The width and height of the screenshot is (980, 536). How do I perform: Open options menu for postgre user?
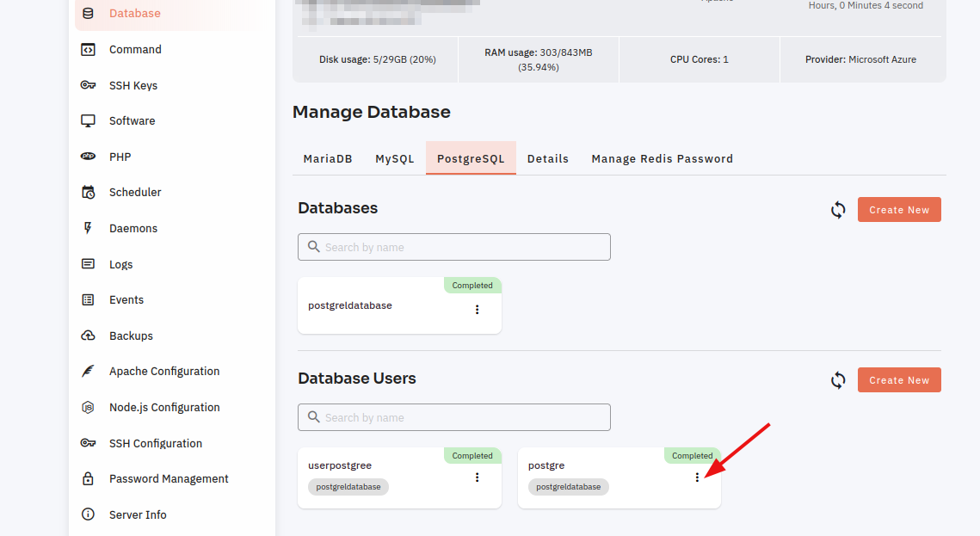(697, 477)
